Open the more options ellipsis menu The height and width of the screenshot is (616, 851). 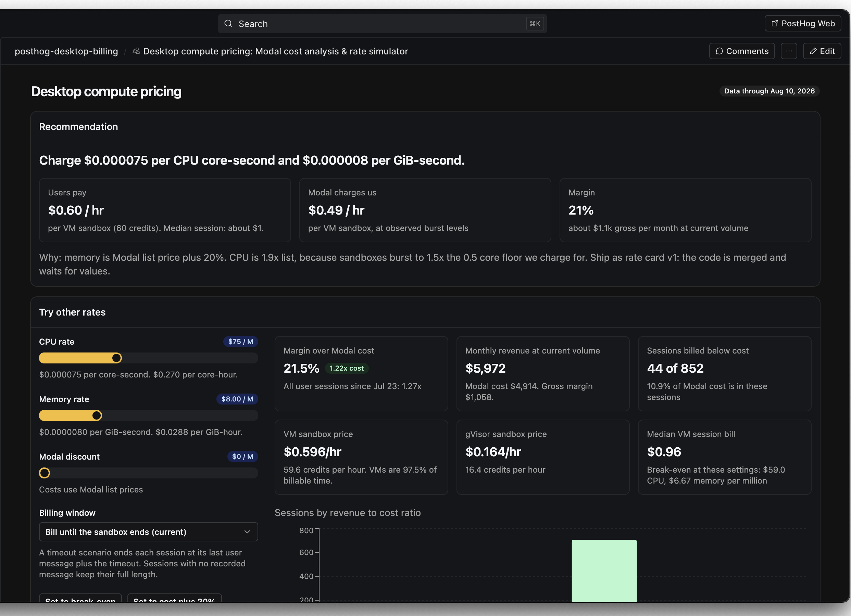click(x=789, y=51)
